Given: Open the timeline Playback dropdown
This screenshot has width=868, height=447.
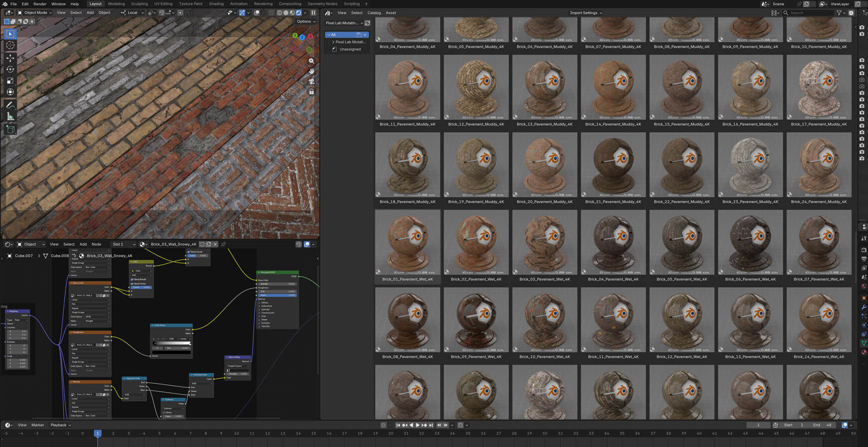Looking at the screenshot, I should 60,425.
